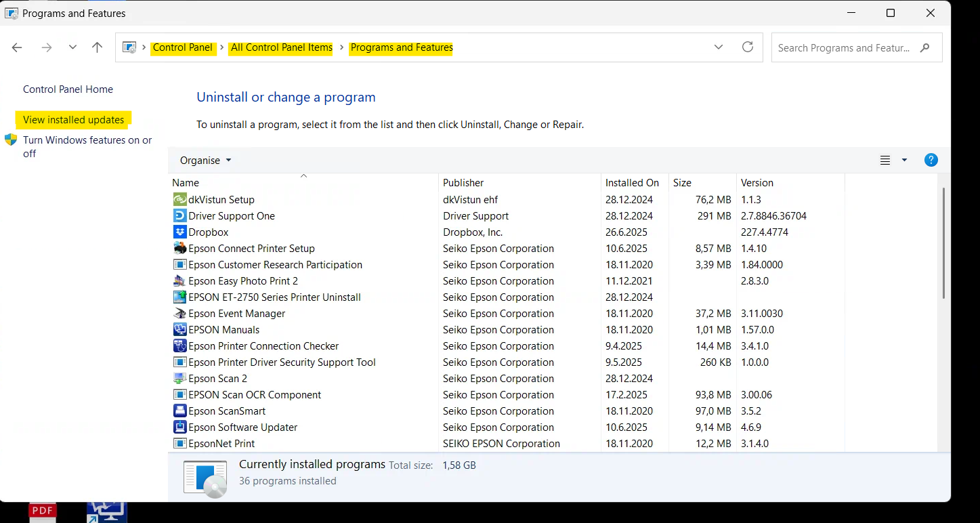
Task: Click the 3.11.0030 version value
Action: (762, 313)
